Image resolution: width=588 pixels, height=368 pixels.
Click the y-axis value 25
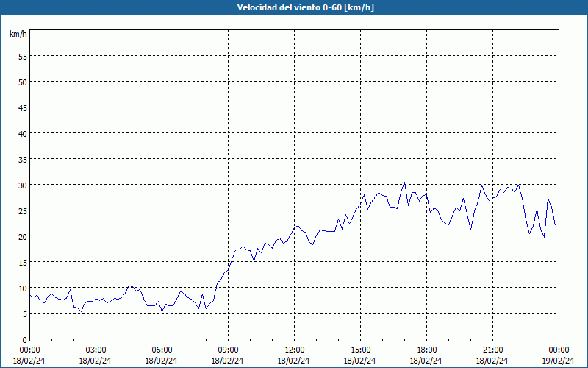click(x=23, y=211)
